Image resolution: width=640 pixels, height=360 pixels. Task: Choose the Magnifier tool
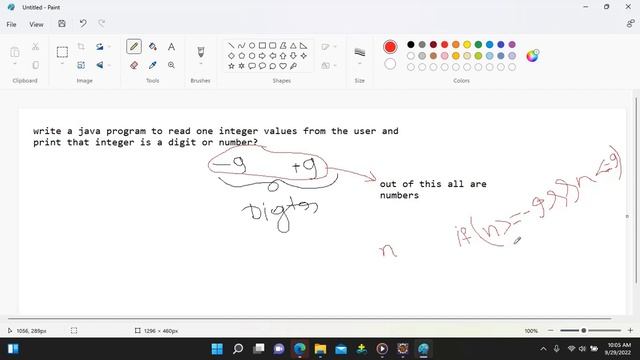[x=171, y=65]
